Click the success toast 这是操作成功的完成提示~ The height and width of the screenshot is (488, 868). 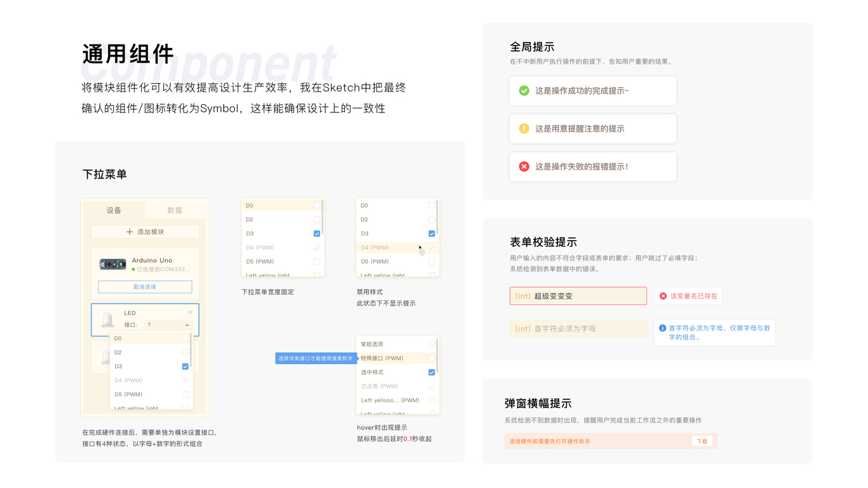tap(593, 91)
